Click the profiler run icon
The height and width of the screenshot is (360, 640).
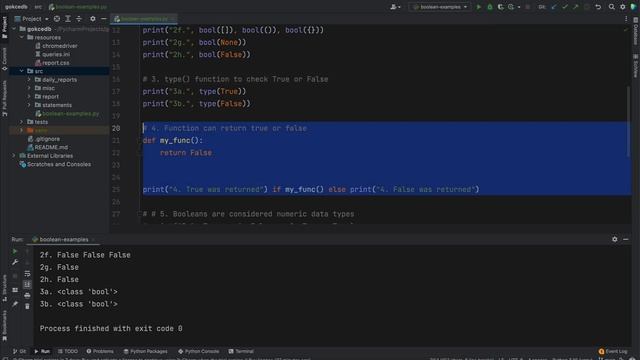pos(511,7)
